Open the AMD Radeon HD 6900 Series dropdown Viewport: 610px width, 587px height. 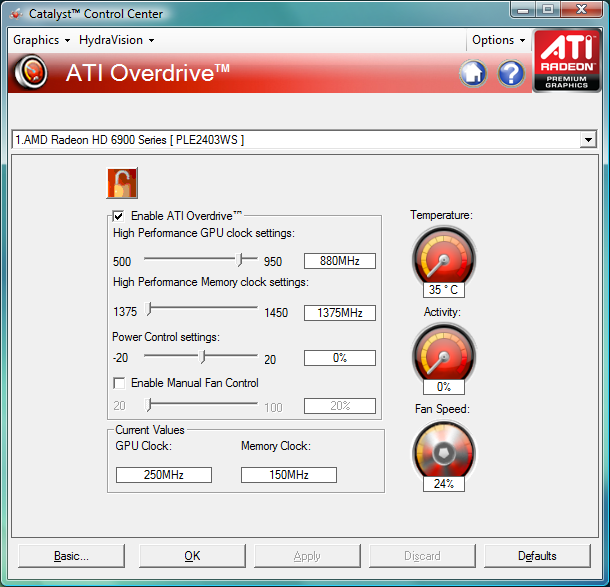(x=588, y=139)
